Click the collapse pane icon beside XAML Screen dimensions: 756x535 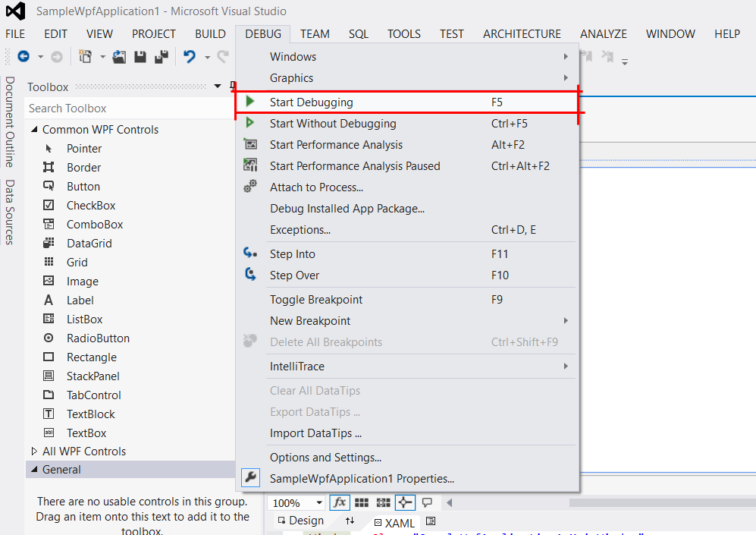click(x=431, y=521)
